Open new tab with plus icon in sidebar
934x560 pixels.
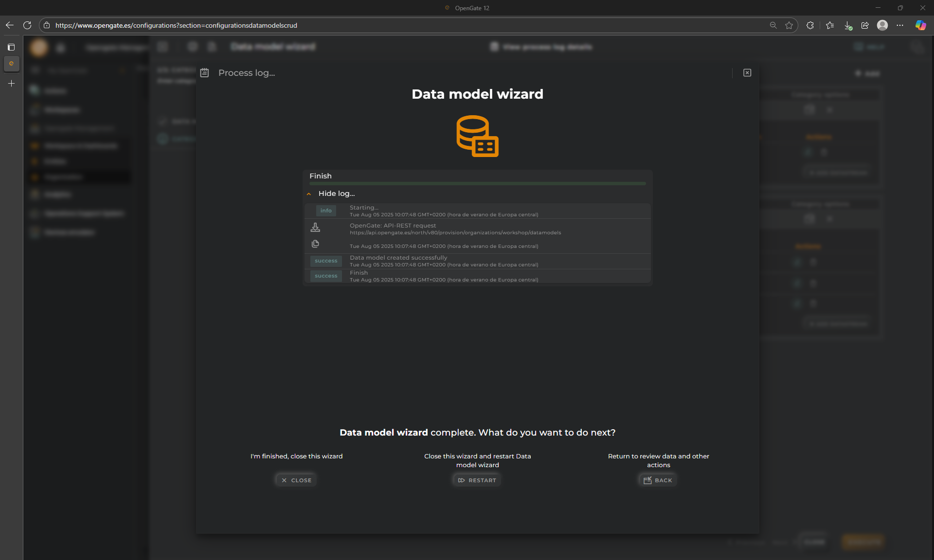[11, 84]
